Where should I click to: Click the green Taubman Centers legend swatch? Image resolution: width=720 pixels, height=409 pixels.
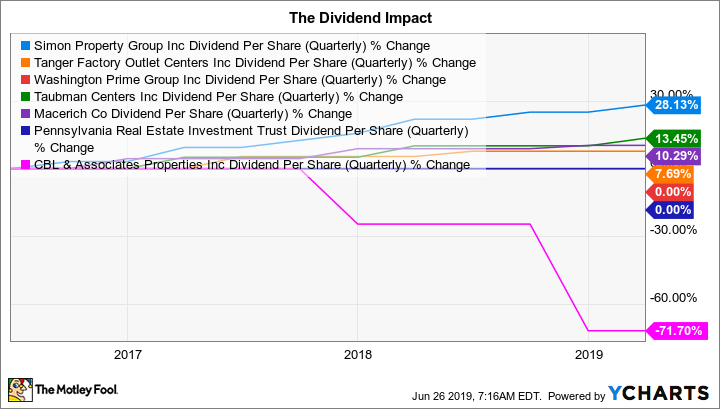click(25, 96)
